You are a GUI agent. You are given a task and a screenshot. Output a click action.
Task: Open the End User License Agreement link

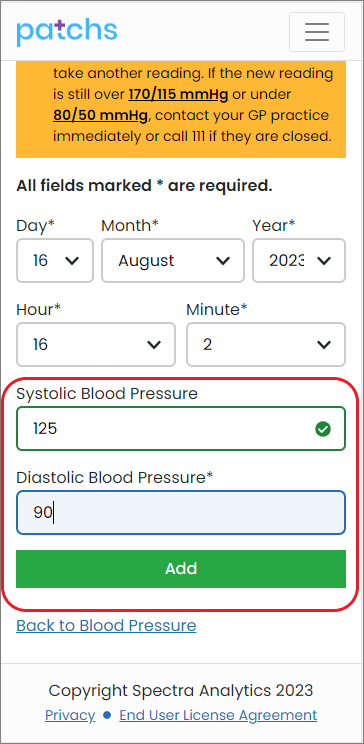pos(218,715)
